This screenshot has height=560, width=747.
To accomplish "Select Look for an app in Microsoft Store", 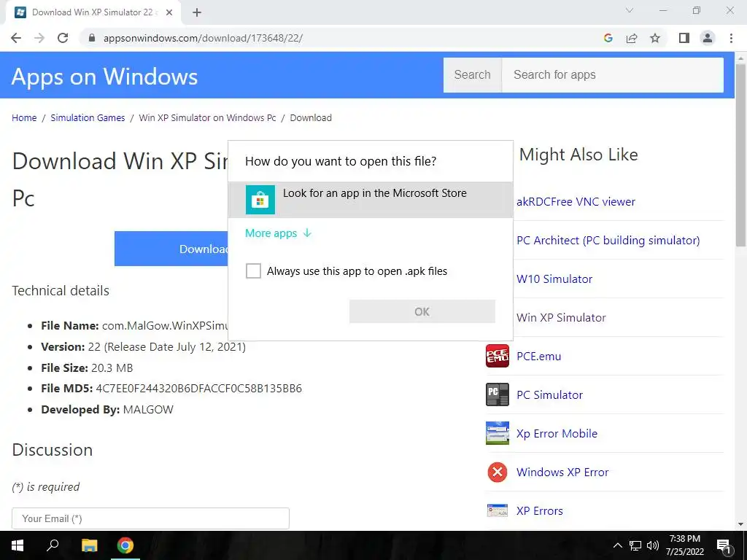I will tap(371, 200).
